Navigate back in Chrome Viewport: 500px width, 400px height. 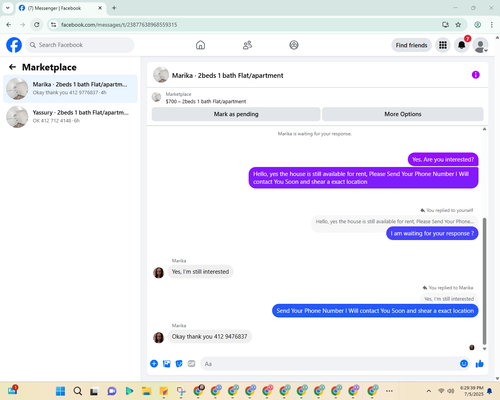coord(9,25)
